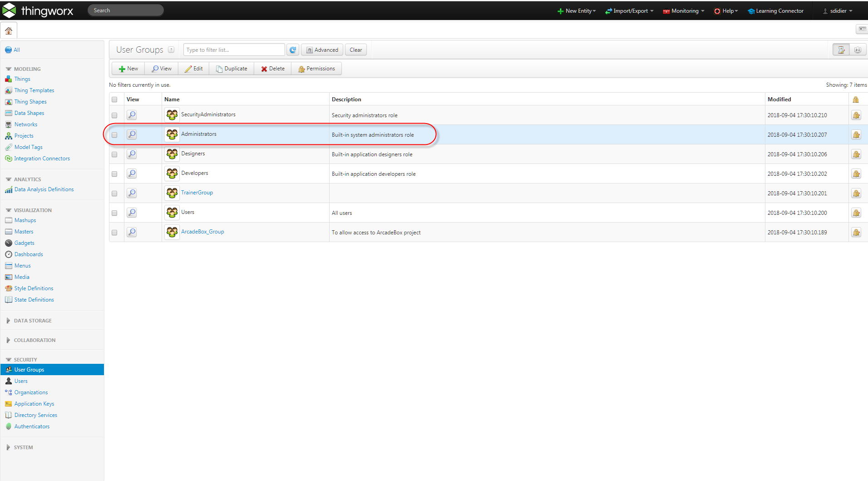Click permissions lock icon for SecurityAdministrators
This screenshot has width=868, height=481.
coord(856,115)
